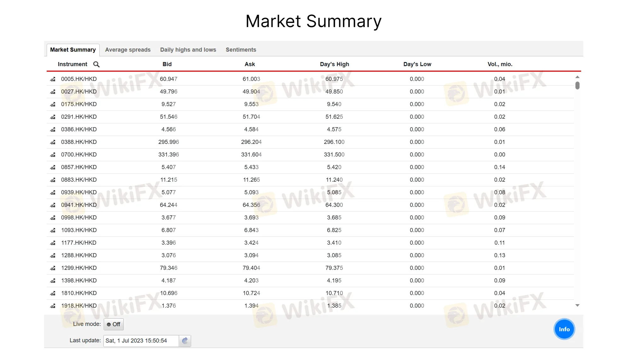
Task: Toggle the Live mode Off switch
Action: (x=114, y=324)
